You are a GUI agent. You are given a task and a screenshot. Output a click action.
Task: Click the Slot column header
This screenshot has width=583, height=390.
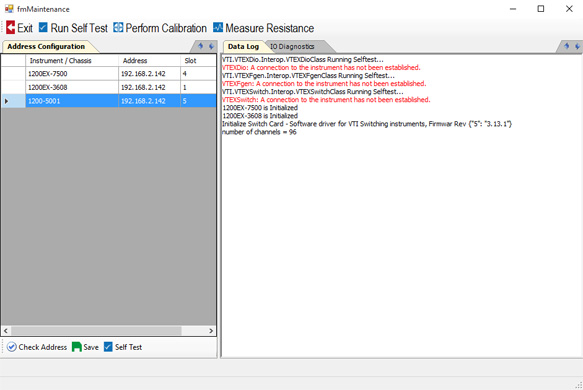198,61
